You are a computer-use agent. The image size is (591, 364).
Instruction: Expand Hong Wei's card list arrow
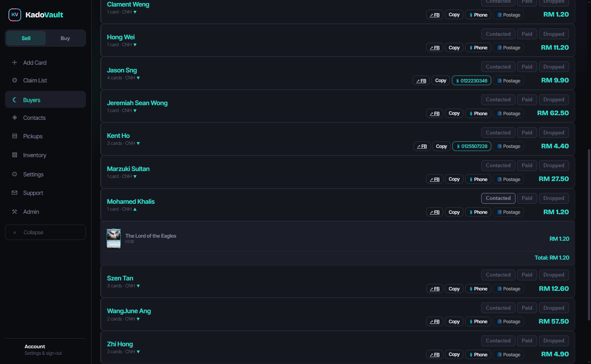tap(135, 45)
